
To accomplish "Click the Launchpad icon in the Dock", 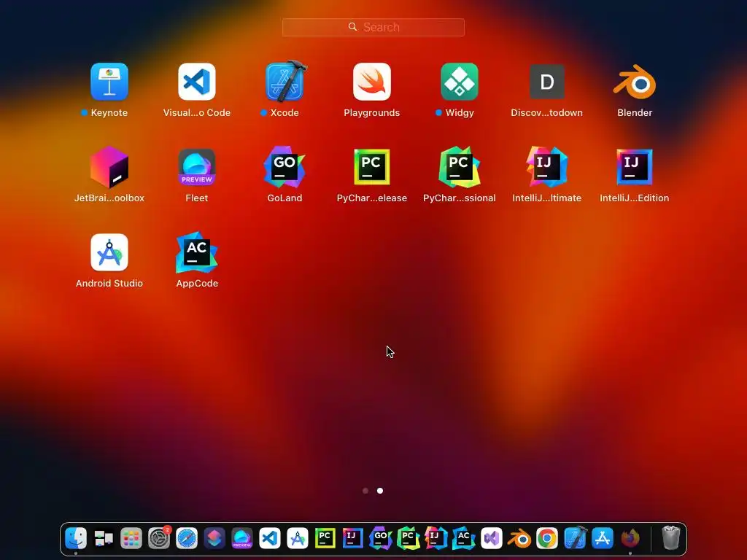I will point(131,539).
